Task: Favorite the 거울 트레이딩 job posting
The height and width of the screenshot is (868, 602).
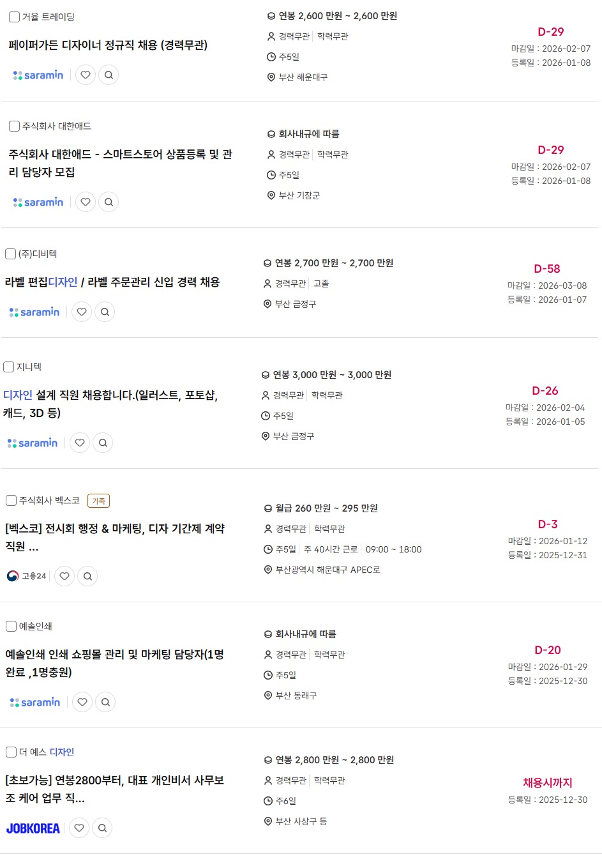Action: tap(86, 75)
